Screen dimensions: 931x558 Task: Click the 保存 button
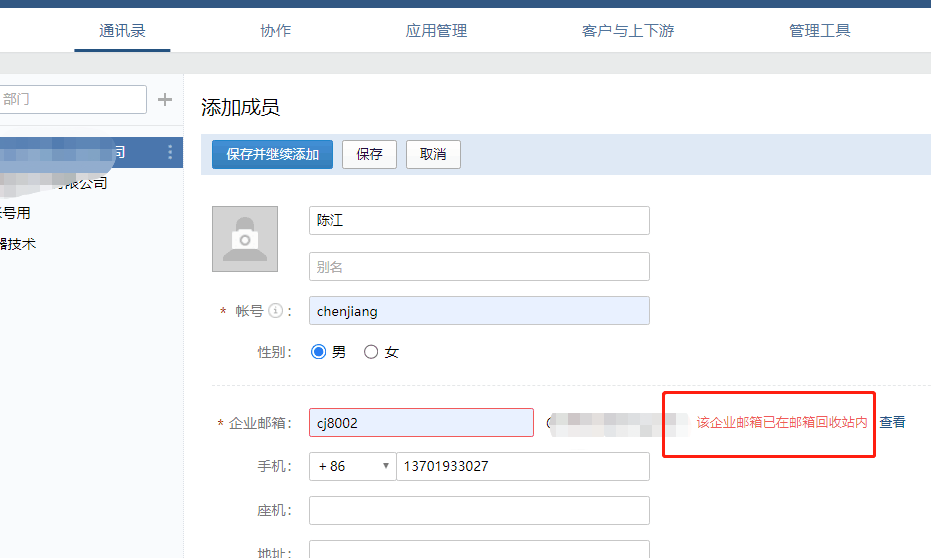[x=369, y=154]
